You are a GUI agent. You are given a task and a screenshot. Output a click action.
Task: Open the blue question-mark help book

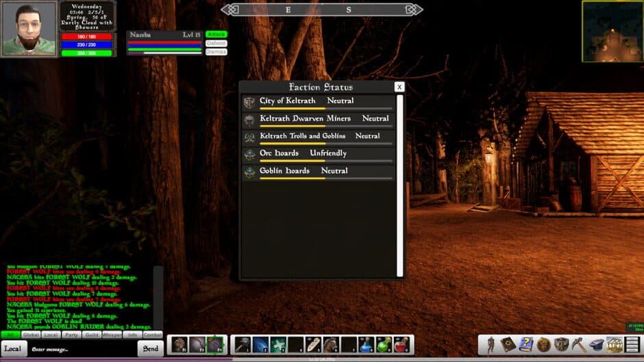[x=525, y=345]
